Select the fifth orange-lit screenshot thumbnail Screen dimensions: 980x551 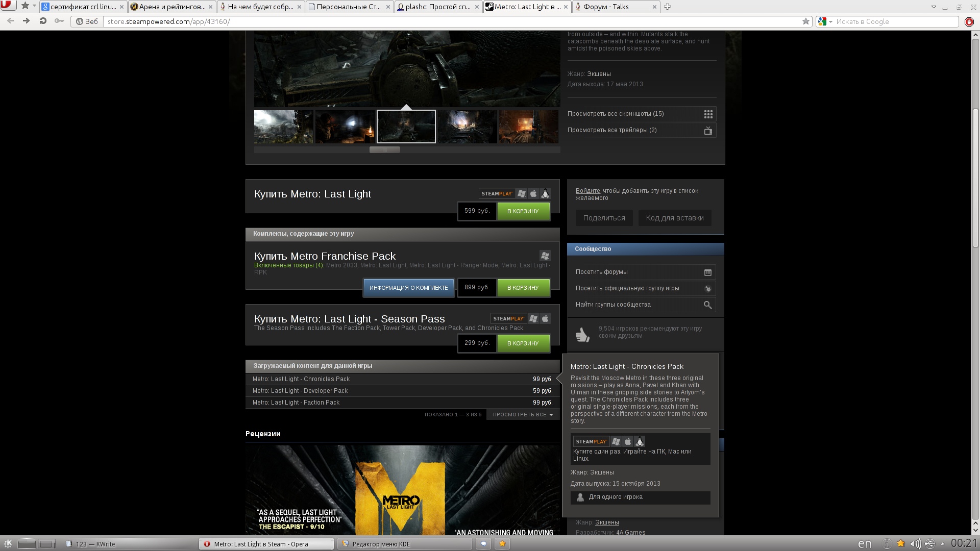pyautogui.click(x=528, y=127)
